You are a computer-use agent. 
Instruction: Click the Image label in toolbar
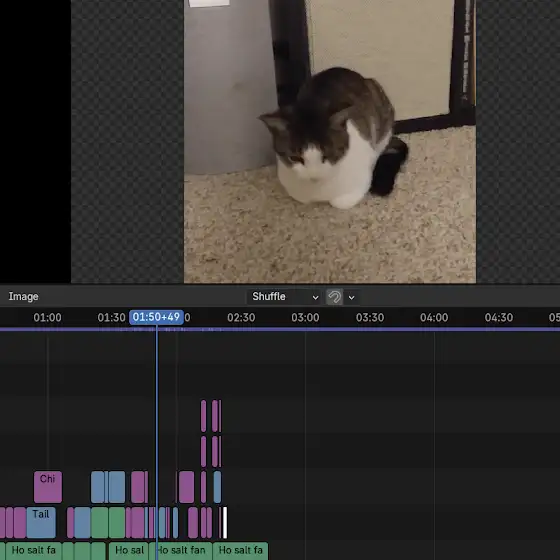[x=24, y=296]
